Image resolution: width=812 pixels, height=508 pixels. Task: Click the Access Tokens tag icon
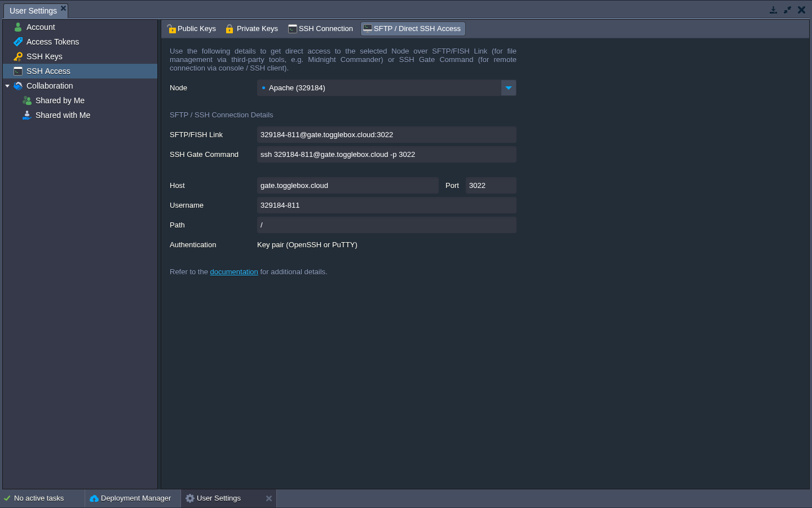pyautogui.click(x=18, y=42)
